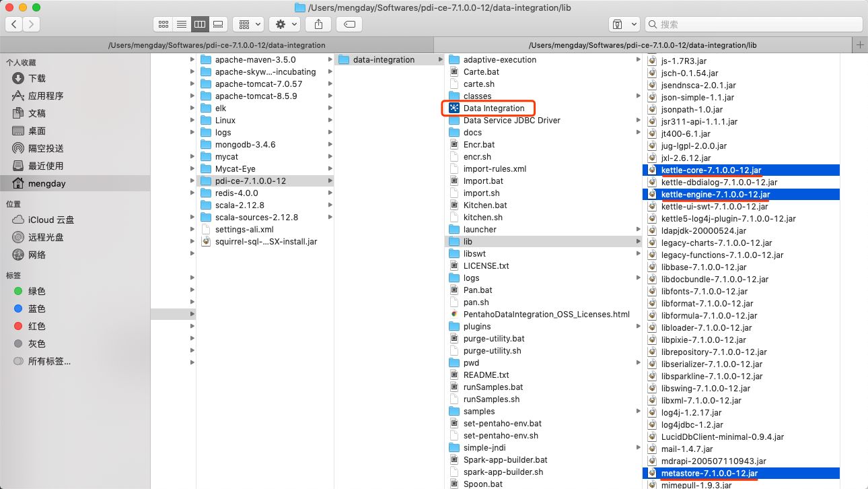Switch to the data-integration tab
Viewport: 868px width, 489px height.
coord(217,45)
